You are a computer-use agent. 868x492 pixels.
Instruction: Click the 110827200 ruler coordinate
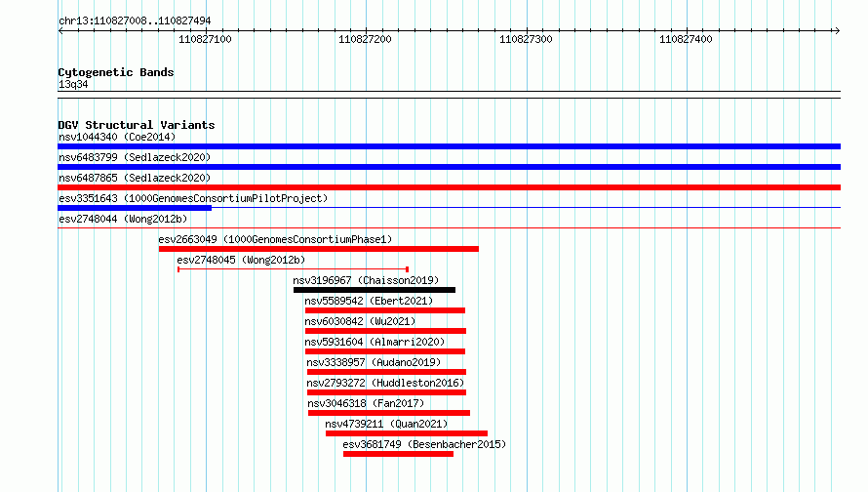tap(365, 39)
